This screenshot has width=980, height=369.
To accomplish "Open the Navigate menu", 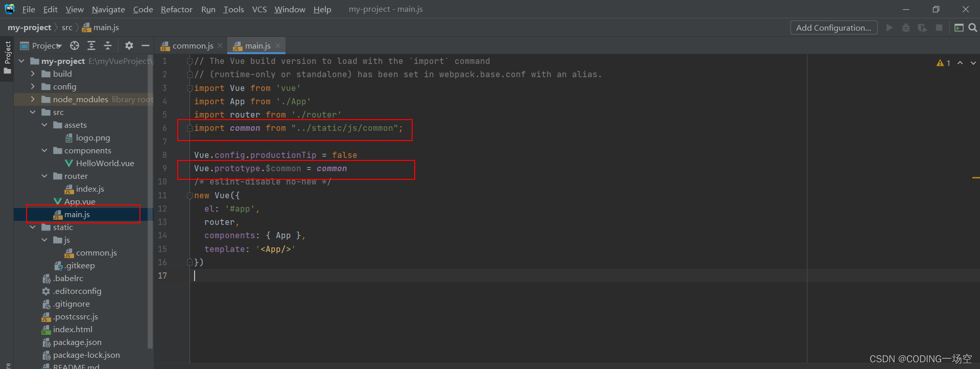I will (108, 9).
